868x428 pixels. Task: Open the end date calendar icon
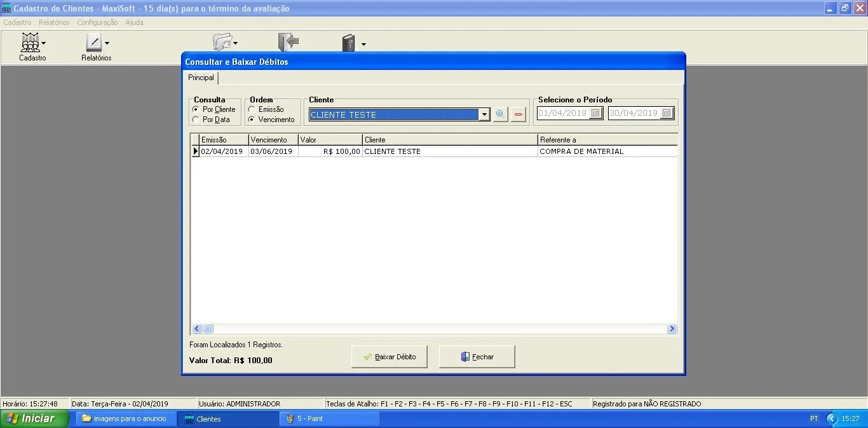667,113
